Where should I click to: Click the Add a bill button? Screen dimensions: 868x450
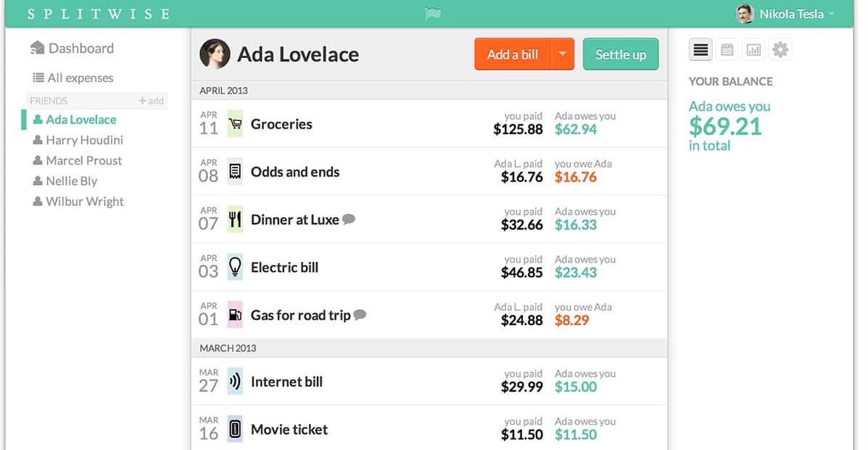coord(513,54)
